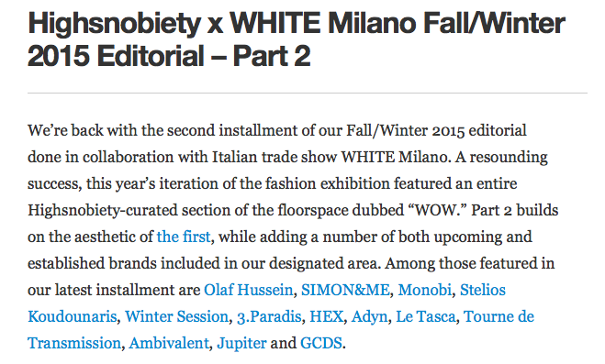This screenshot has width=605, height=364.
Task: Click 'Stelios' link text
Action: (483, 290)
